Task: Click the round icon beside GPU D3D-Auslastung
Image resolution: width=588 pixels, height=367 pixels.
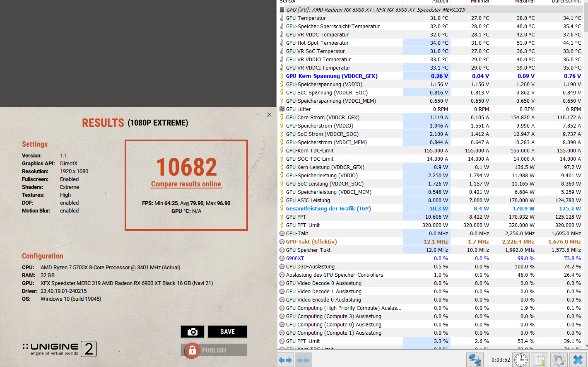Action: click(282, 266)
